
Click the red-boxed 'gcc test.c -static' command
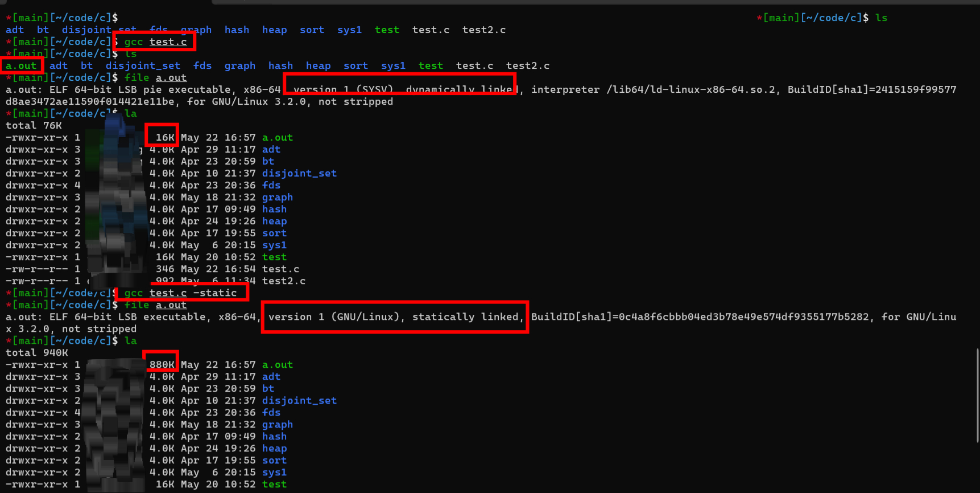(180, 293)
